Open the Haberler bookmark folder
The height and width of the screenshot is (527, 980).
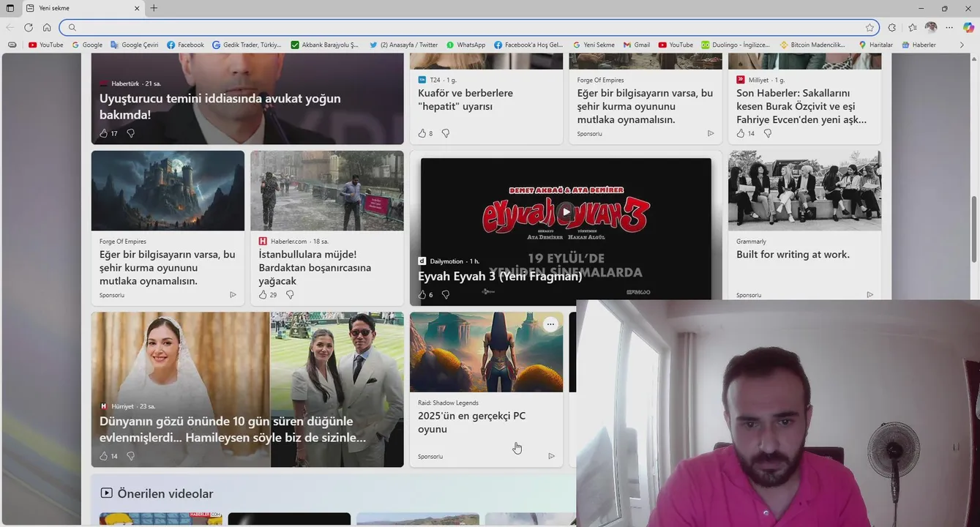tap(919, 45)
